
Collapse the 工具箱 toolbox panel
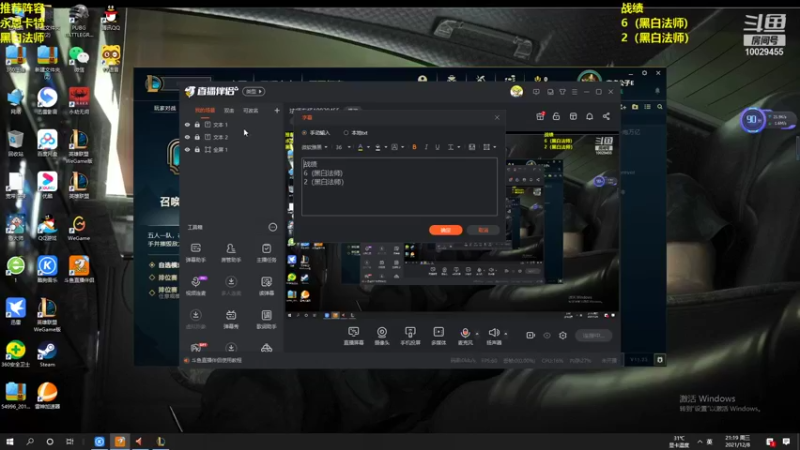coord(273,227)
